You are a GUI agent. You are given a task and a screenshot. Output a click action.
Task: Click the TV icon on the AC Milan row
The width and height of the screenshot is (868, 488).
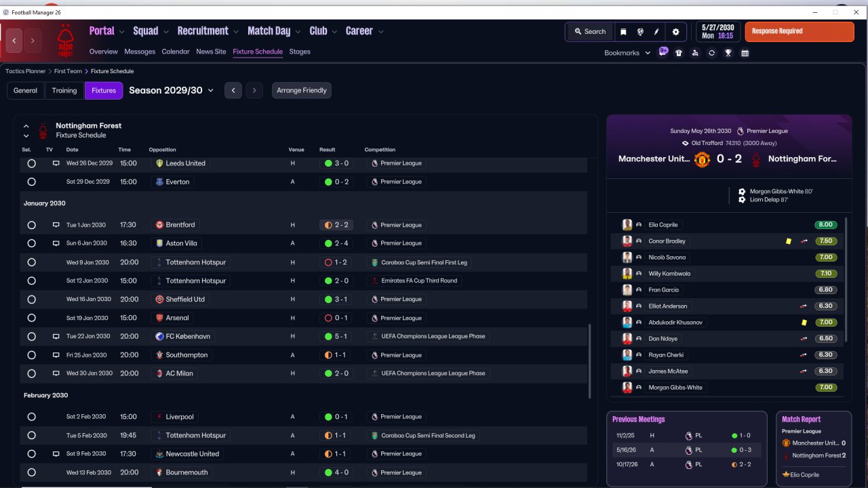(56, 373)
